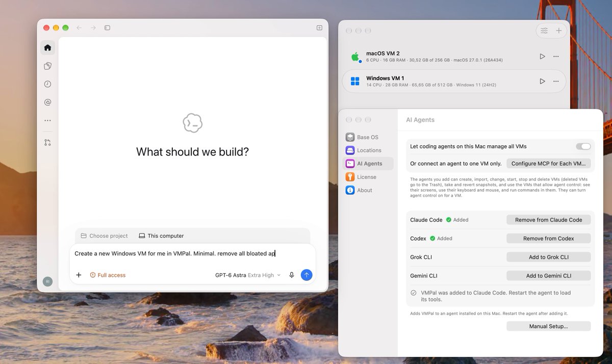Image resolution: width=612 pixels, height=364 pixels.
Task: Click Choose project tab
Action: (x=104, y=236)
